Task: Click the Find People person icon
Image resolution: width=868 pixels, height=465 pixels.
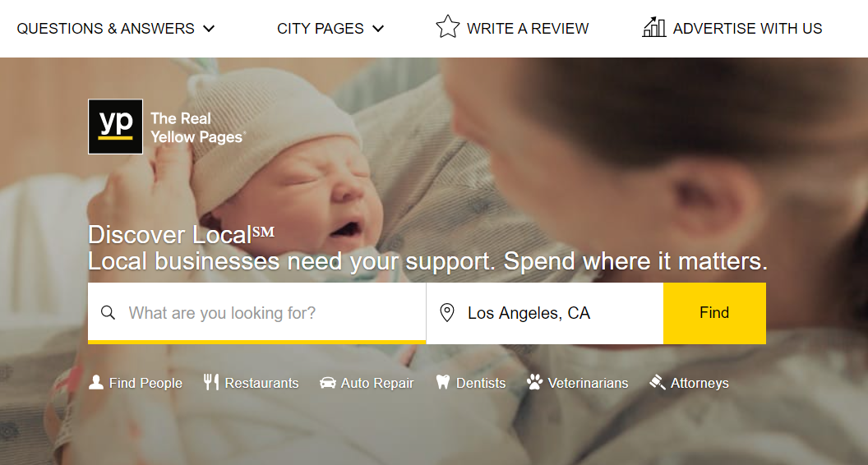Action: pos(96,382)
